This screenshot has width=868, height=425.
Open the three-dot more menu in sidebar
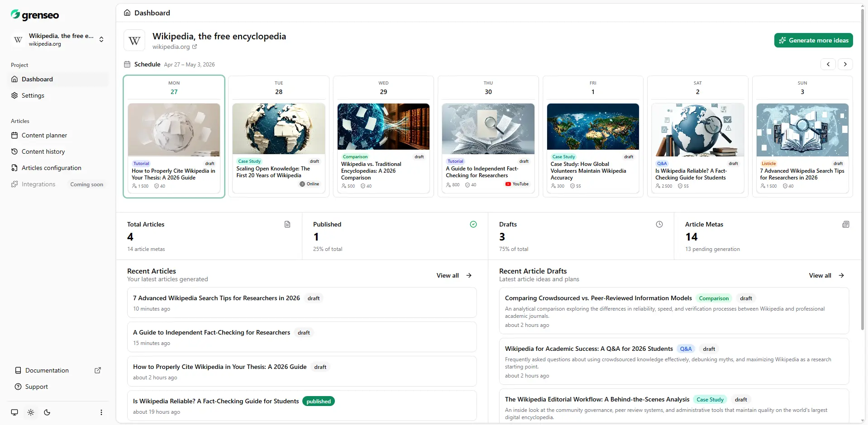click(101, 412)
